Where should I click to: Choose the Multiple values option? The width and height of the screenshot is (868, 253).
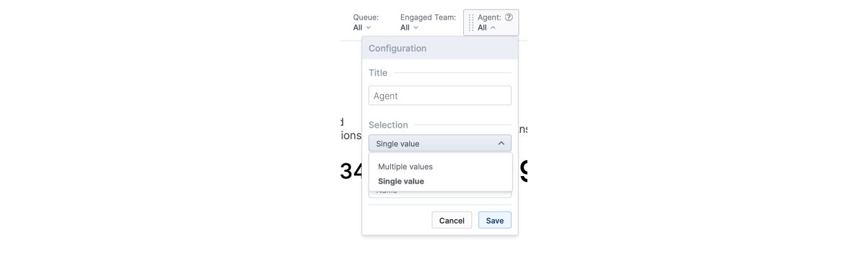click(x=405, y=167)
